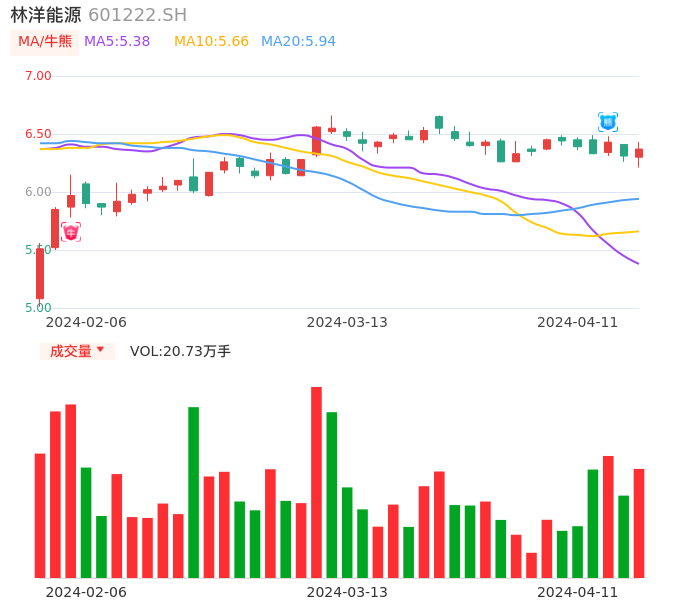Viewport: 686px width, 606px height.
Task: Click the MA20:5.94 legend label
Action: [x=298, y=42]
